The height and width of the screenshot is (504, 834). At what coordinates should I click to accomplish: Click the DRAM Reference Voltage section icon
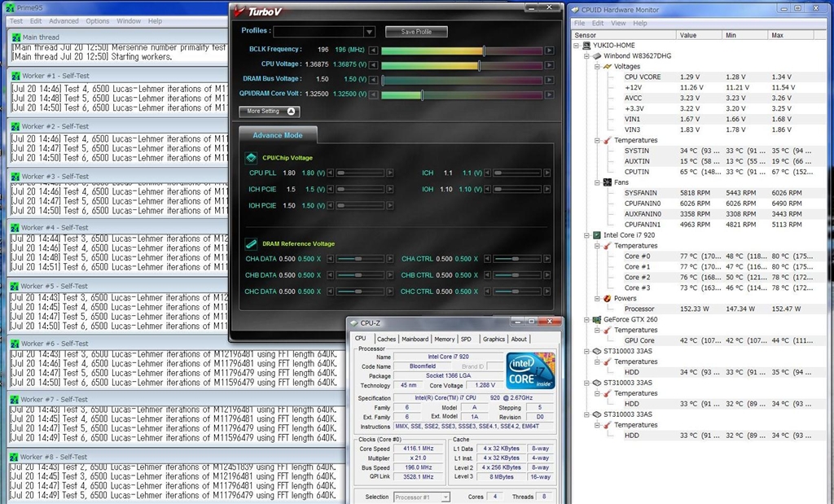(x=251, y=243)
